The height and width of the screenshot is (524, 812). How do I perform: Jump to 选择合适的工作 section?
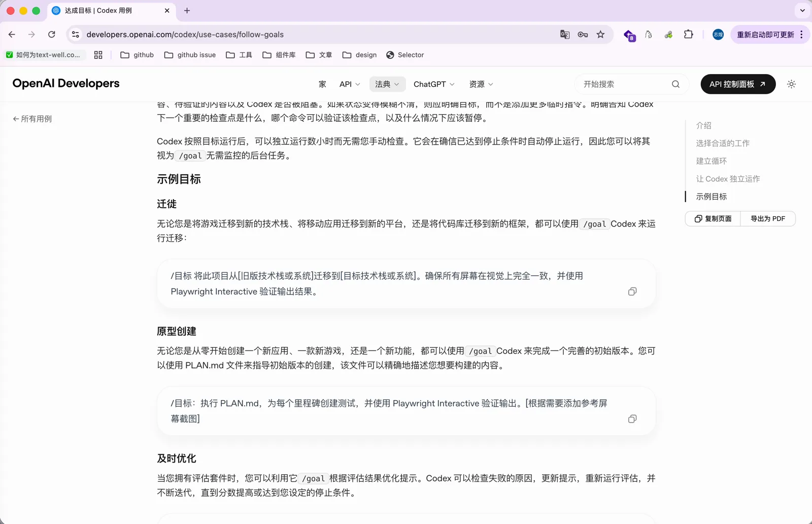tap(723, 143)
